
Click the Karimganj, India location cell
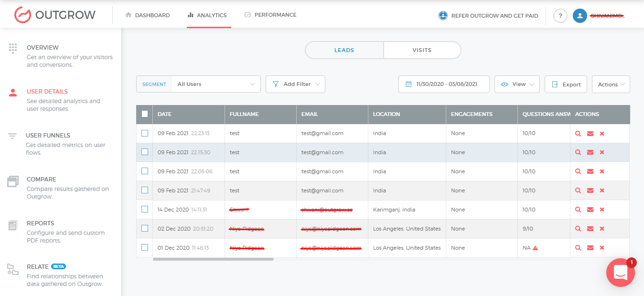[x=407, y=210]
